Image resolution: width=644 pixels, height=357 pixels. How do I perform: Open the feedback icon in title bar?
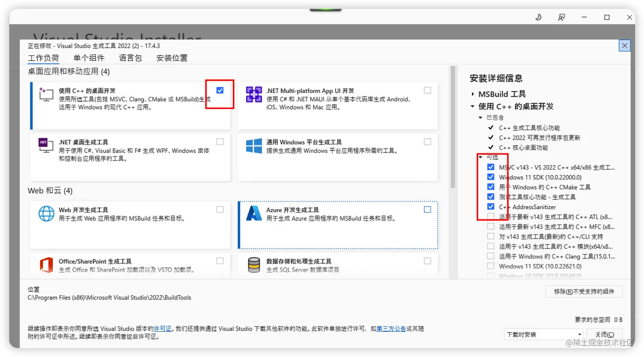pyautogui.click(x=561, y=17)
